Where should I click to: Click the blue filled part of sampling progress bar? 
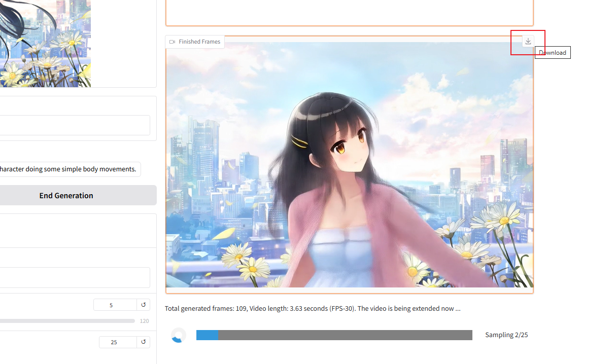[207, 335]
